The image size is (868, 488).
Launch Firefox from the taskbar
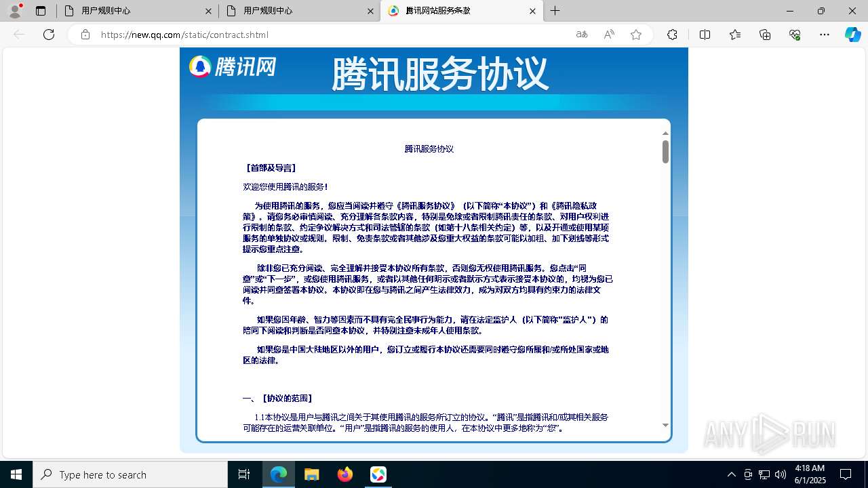pyautogui.click(x=345, y=474)
